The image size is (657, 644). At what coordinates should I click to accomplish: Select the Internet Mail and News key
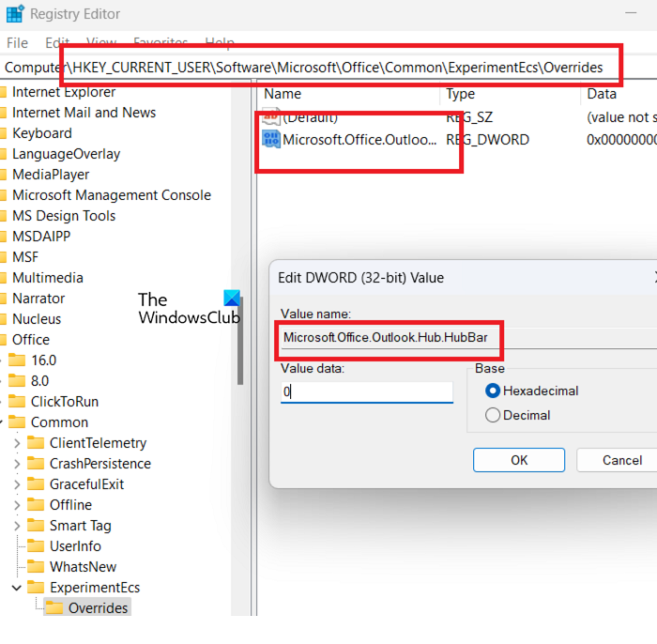click(84, 113)
